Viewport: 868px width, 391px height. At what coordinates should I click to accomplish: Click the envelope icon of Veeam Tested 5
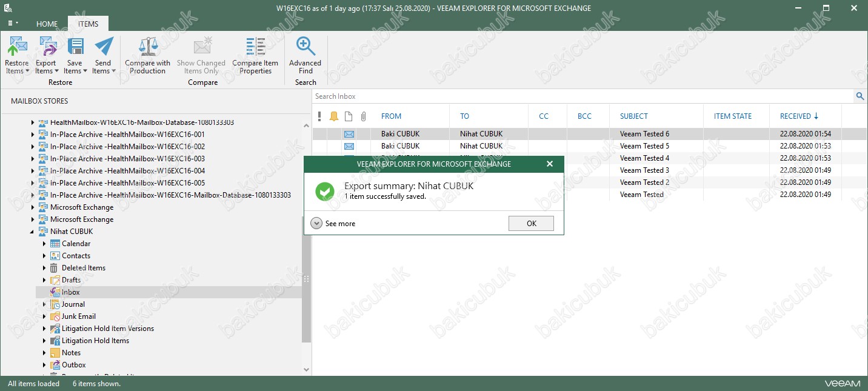(x=349, y=146)
